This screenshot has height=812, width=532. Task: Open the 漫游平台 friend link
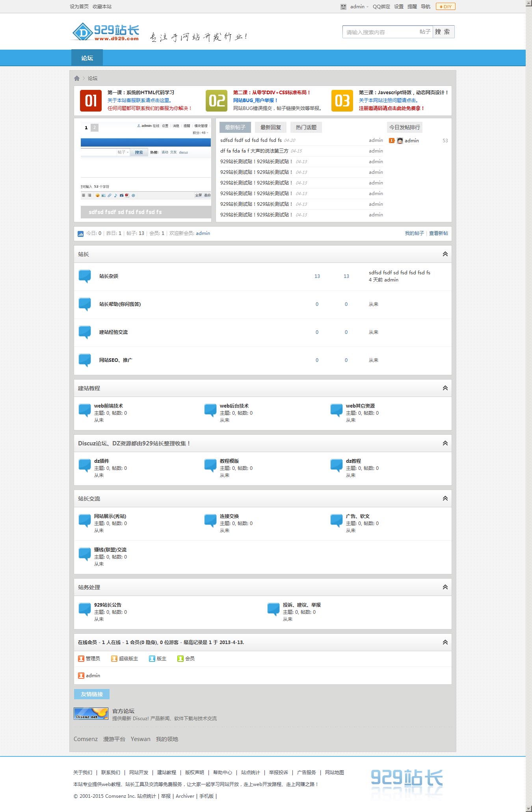coord(114,739)
